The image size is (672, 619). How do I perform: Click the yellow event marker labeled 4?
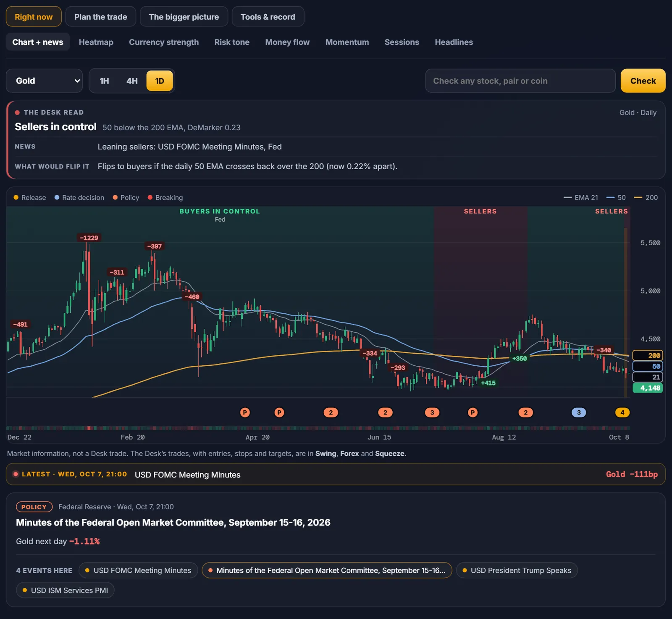click(x=622, y=412)
